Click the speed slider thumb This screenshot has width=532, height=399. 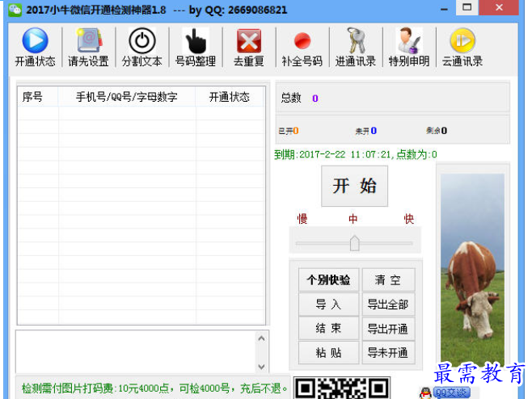click(355, 243)
